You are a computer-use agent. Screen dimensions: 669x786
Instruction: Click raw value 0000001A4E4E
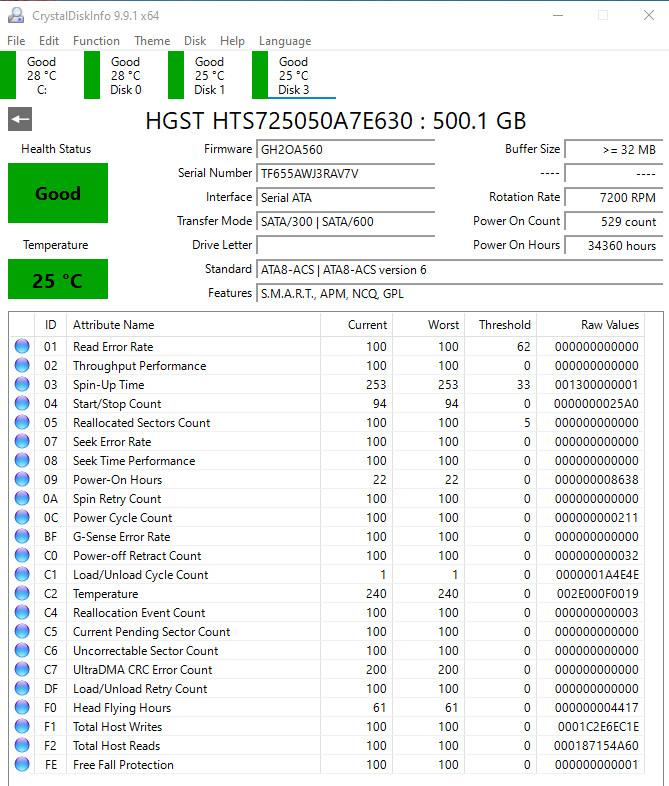597,574
